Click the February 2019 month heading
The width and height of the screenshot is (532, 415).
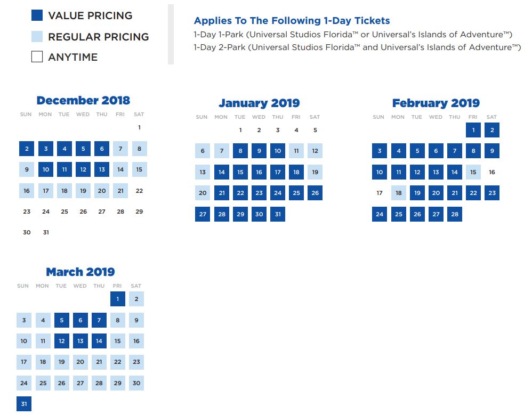tap(436, 103)
